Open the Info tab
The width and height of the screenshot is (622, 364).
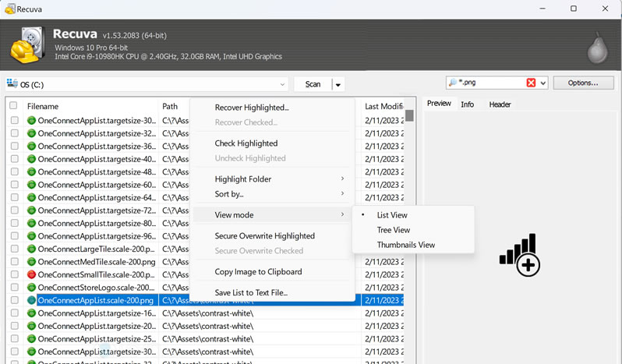click(x=468, y=104)
